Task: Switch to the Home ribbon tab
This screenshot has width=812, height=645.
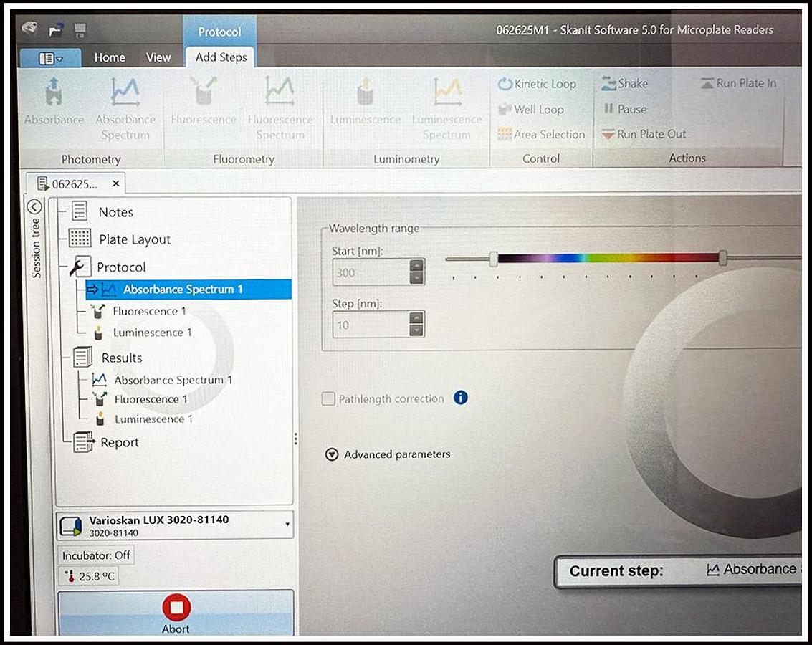Action: (110, 57)
